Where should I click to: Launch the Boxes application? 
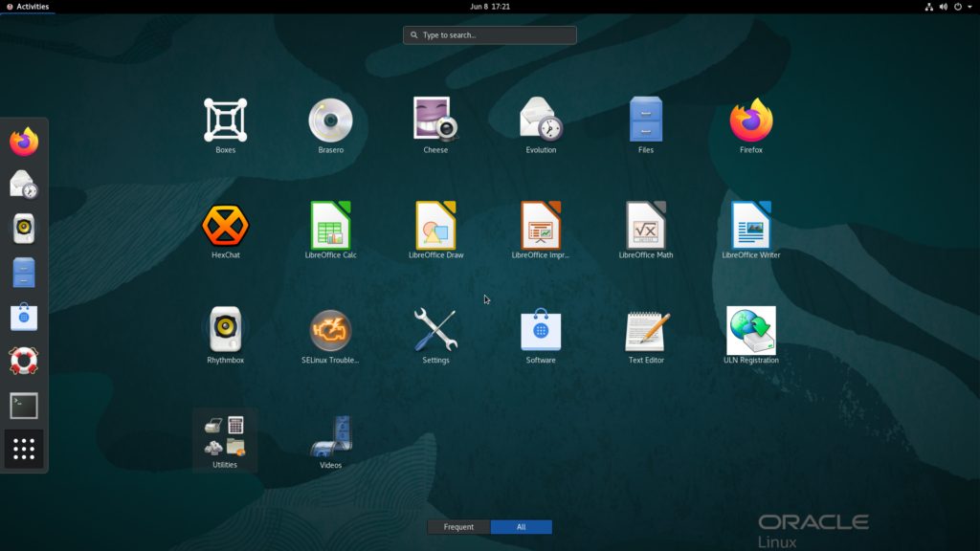pos(225,121)
